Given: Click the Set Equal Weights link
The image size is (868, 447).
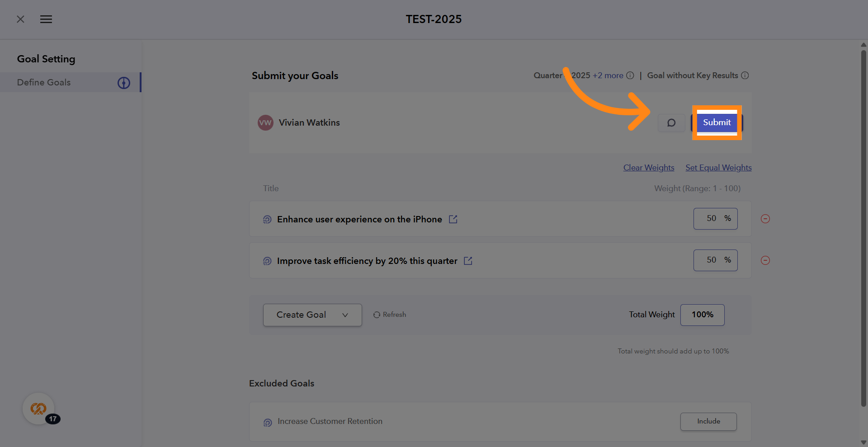Looking at the screenshot, I should [718, 168].
